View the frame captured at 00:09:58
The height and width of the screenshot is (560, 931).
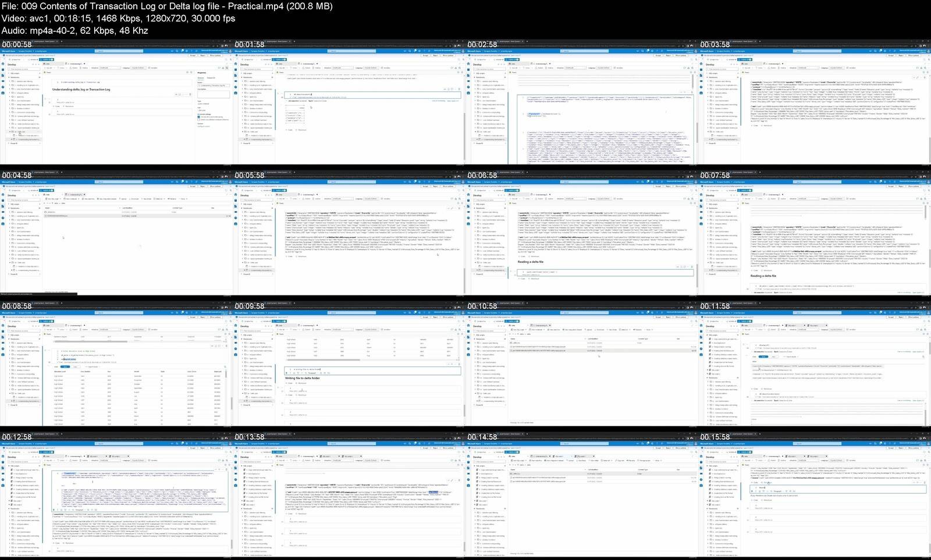[x=349, y=364]
